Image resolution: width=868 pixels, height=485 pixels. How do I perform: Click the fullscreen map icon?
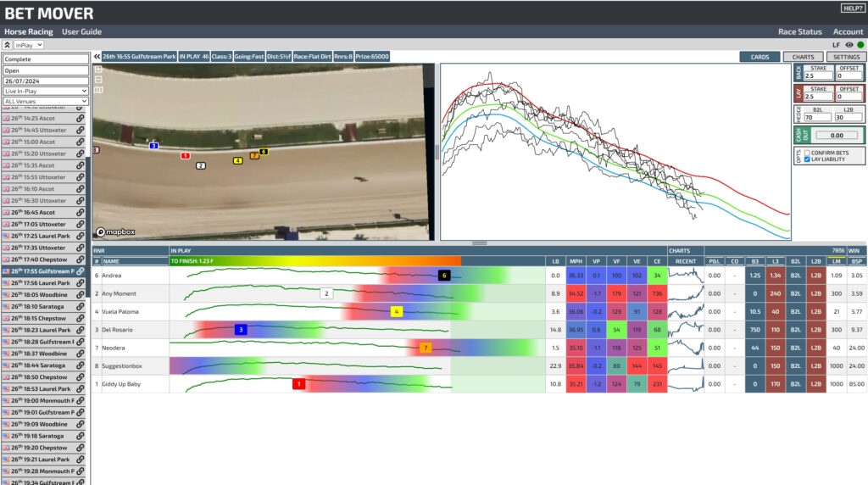(x=98, y=70)
